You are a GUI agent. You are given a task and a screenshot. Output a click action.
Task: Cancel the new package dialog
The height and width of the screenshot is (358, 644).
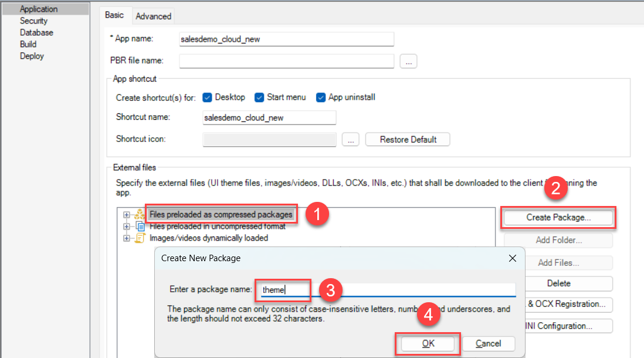(x=488, y=343)
